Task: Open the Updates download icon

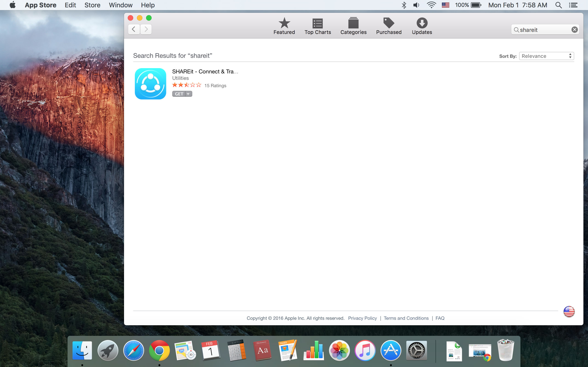Action: [422, 26]
